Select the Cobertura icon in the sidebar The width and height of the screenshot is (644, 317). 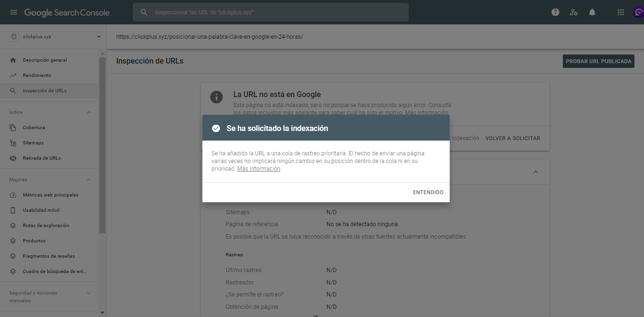tap(12, 127)
